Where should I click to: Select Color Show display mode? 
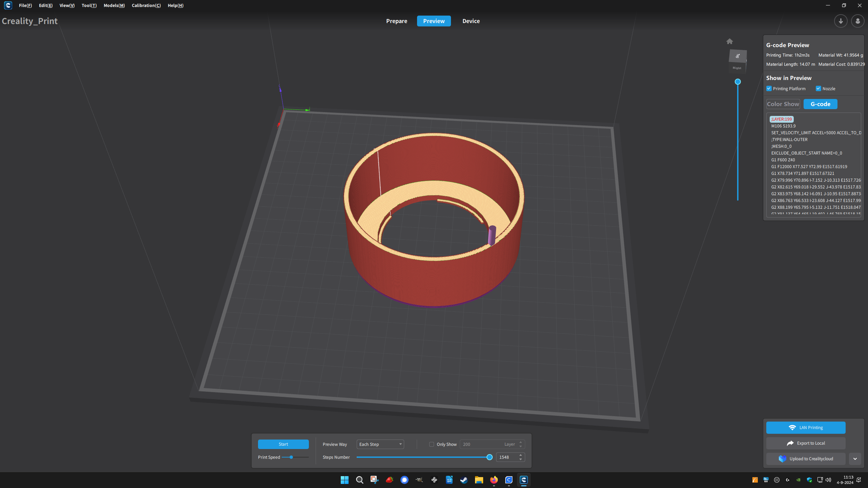pos(783,104)
